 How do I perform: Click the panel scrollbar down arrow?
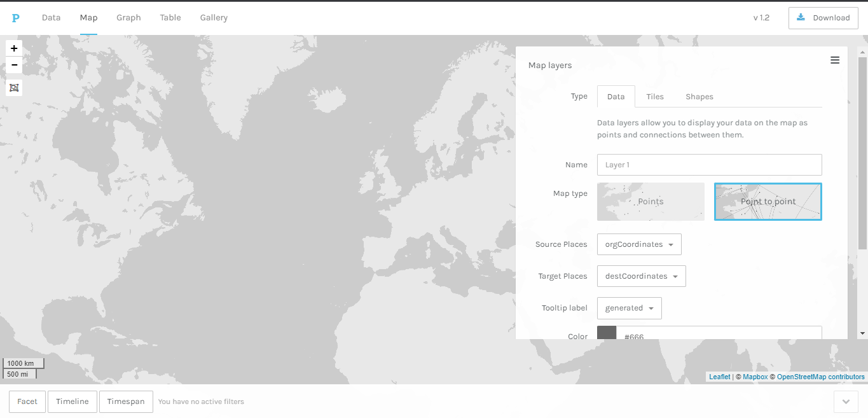point(863,333)
